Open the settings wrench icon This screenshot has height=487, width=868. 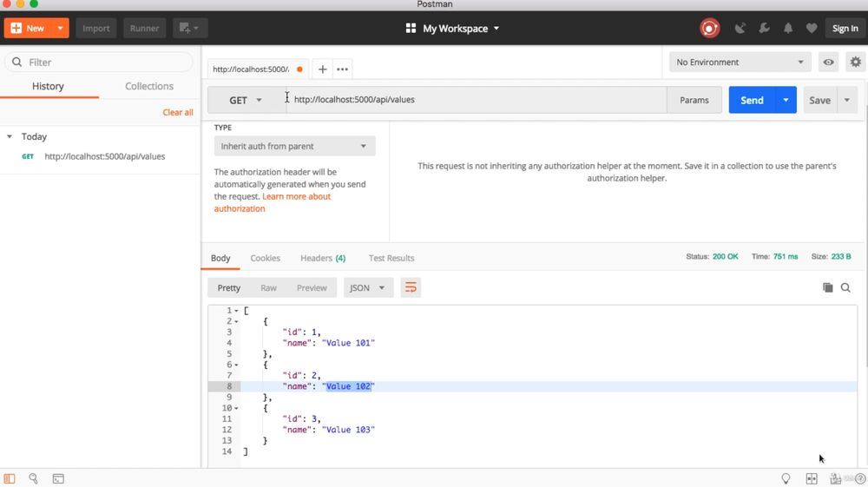764,29
